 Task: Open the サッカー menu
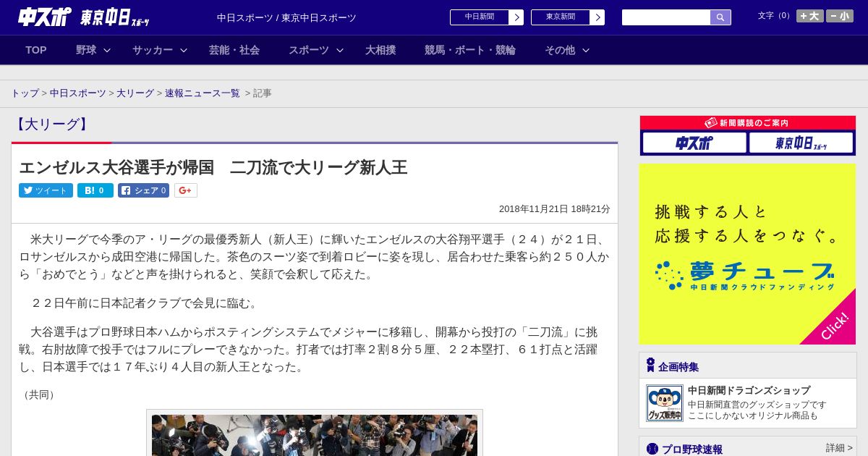[153, 50]
